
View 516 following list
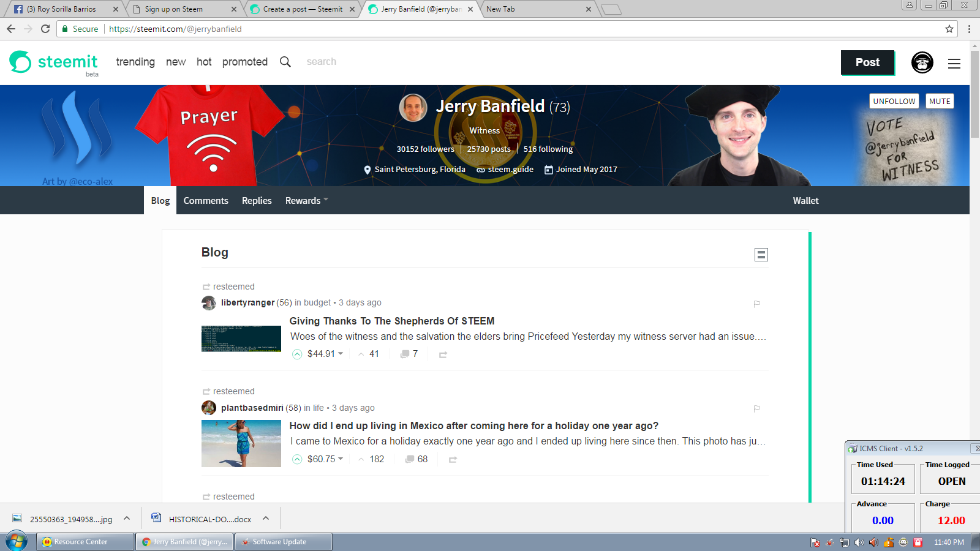548,149
